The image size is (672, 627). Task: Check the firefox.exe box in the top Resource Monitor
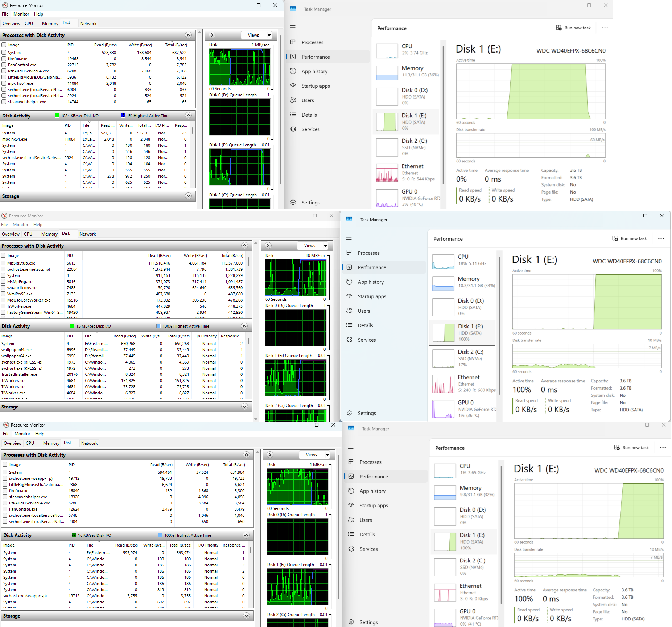point(4,58)
